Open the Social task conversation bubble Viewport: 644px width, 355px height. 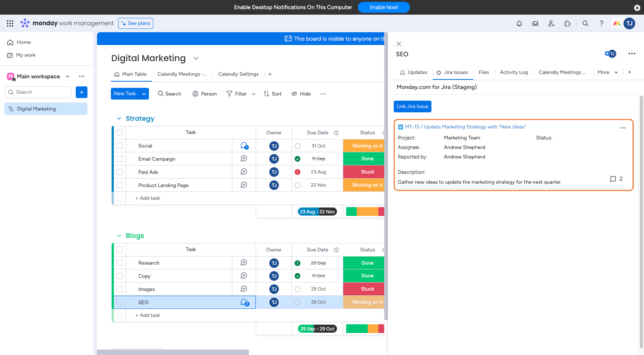[x=244, y=146]
